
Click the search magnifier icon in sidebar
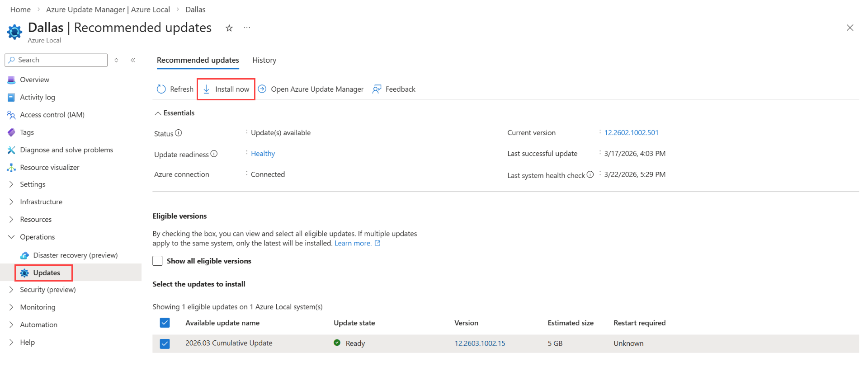[x=12, y=60]
